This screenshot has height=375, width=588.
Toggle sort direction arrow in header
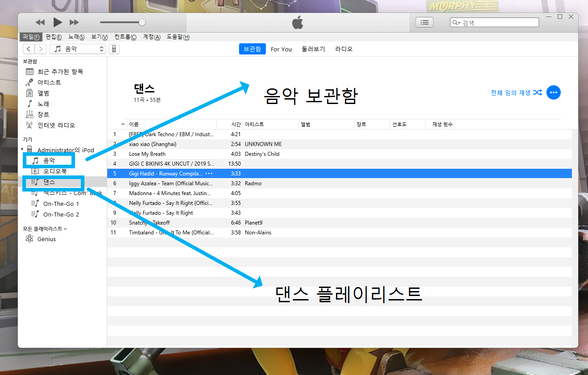tap(123, 124)
